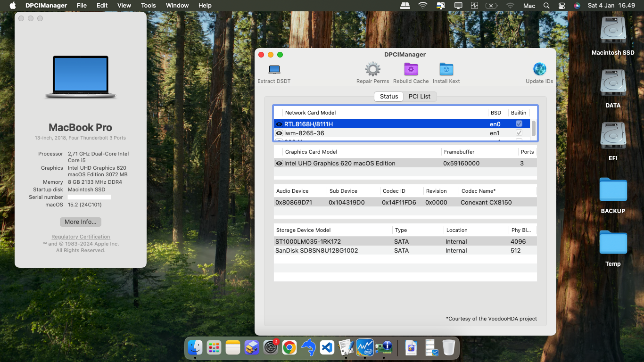Screen dimensions: 644x362
Task: Open the truck app icon in dock
Action: [252, 348]
